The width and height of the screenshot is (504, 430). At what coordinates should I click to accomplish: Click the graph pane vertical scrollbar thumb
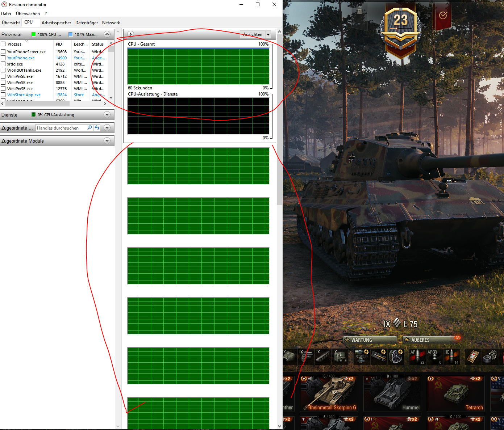pos(279,119)
